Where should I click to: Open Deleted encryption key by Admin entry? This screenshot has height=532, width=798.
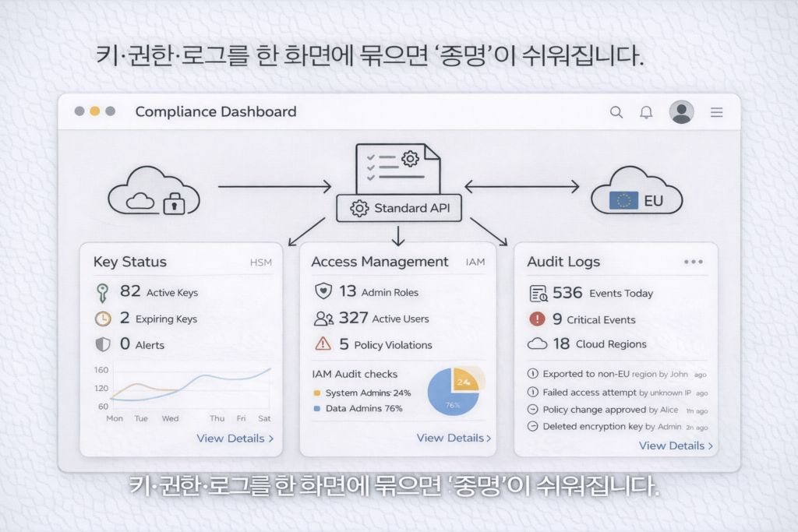click(617, 427)
